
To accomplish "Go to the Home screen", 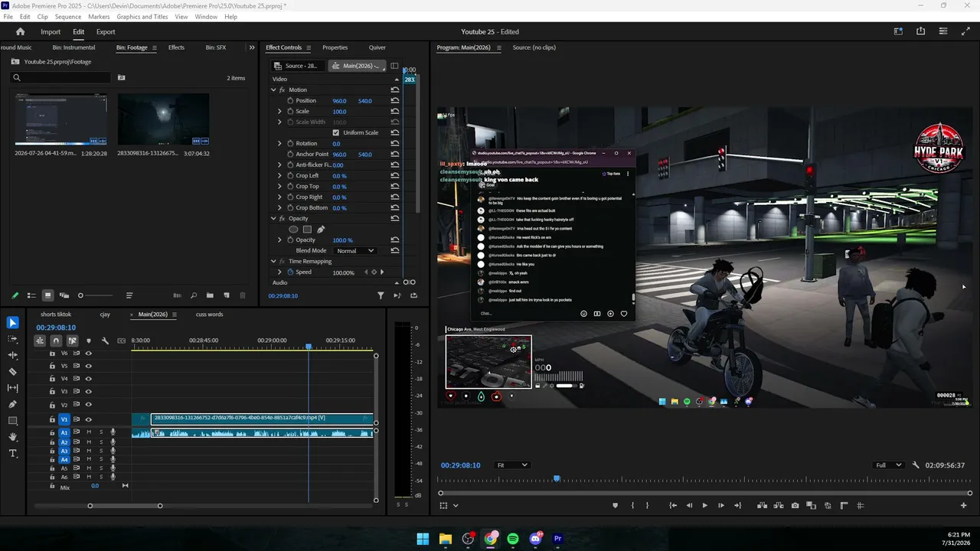I will pyautogui.click(x=21, y=31).
